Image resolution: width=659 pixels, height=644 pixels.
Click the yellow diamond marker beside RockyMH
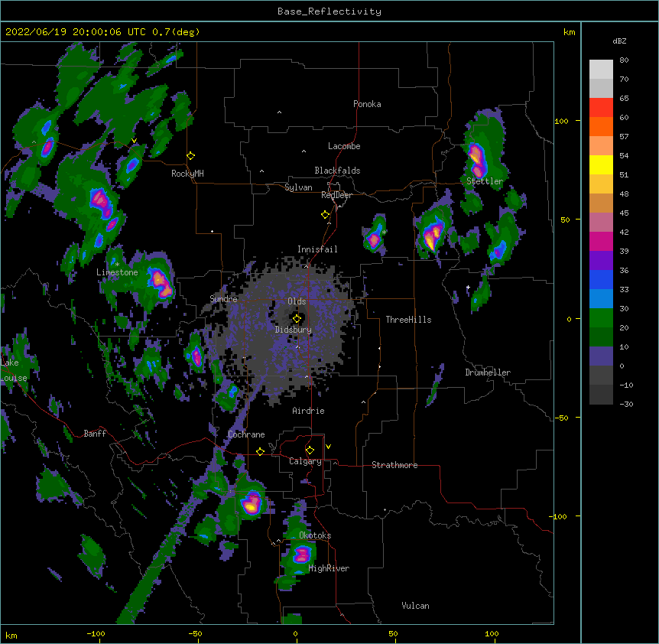click(191, 156)
